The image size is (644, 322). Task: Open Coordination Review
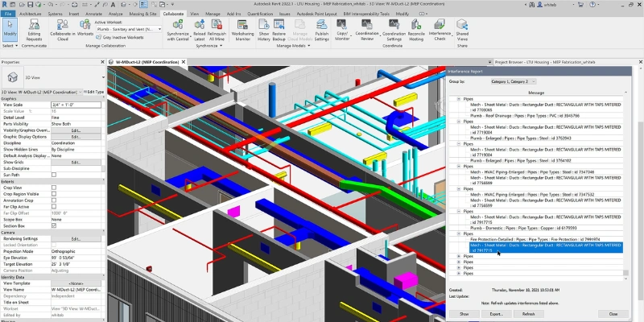[367, 30]
